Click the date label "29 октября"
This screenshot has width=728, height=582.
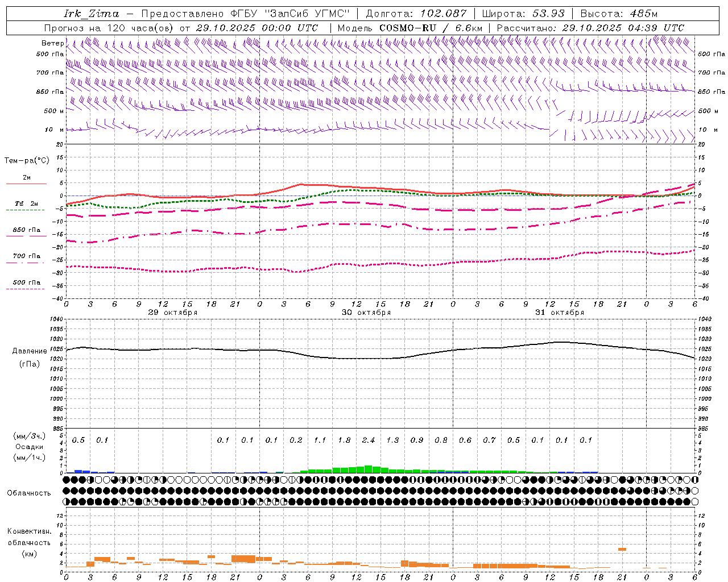click(x=173, y=313)
